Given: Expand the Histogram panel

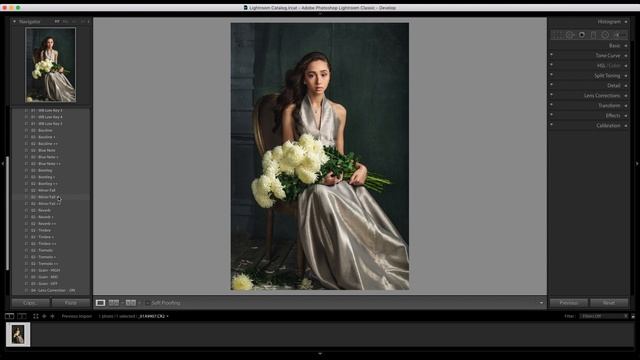Looking at the screenshot, I should [626, 22].
